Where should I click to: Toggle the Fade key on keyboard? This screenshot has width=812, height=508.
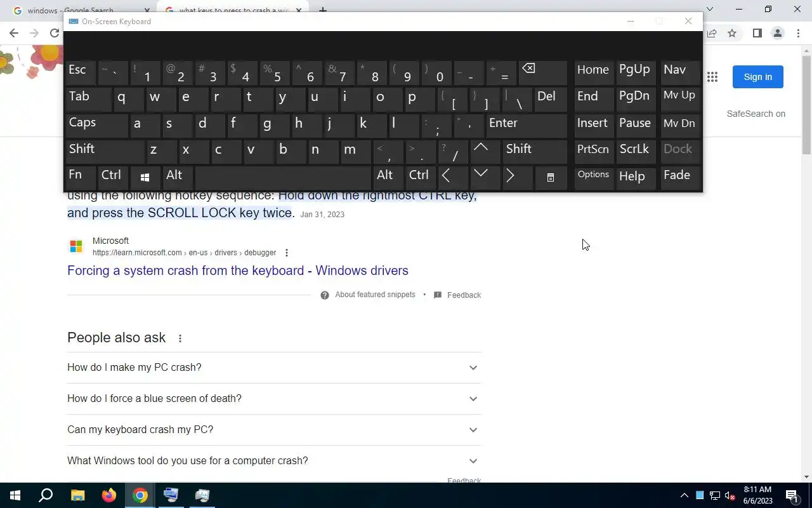coord(679,178)
